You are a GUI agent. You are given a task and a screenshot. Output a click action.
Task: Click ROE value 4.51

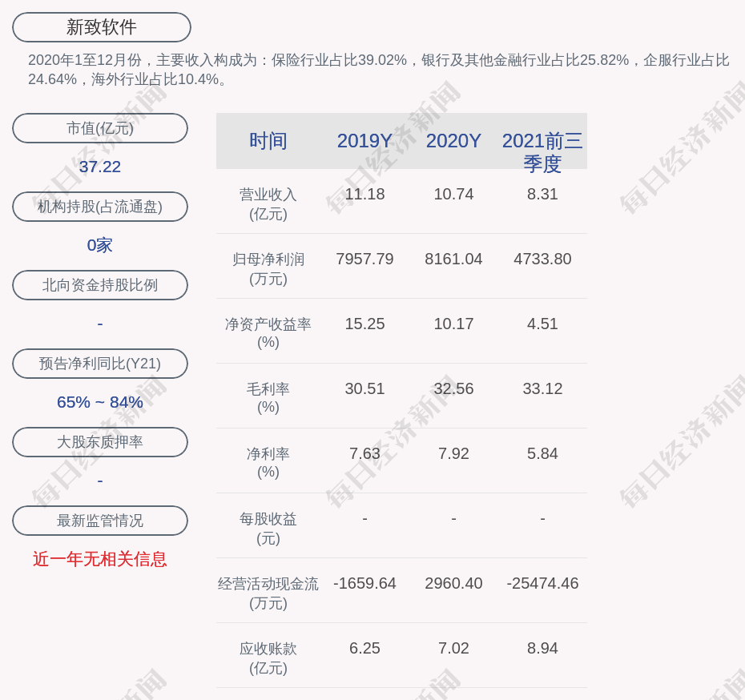tap(542, 324)
